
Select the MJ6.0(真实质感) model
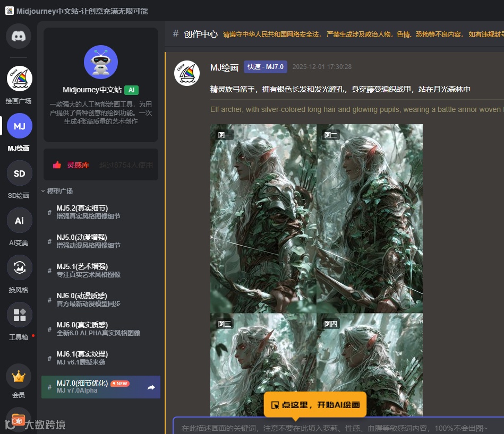click(101, 329)
